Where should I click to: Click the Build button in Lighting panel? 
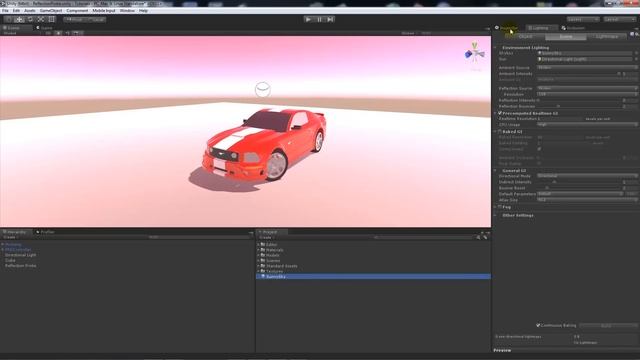click(x=607, y=325)
